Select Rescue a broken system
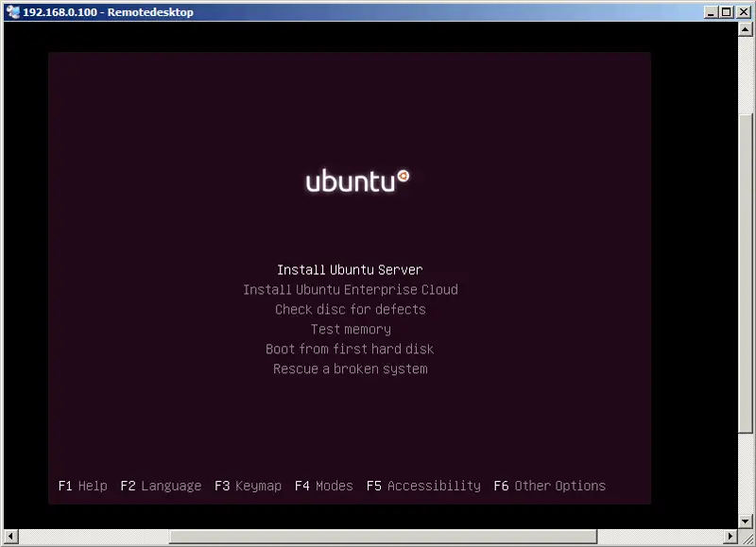This screenshot has width=756, height=547. tap(350, 369)
